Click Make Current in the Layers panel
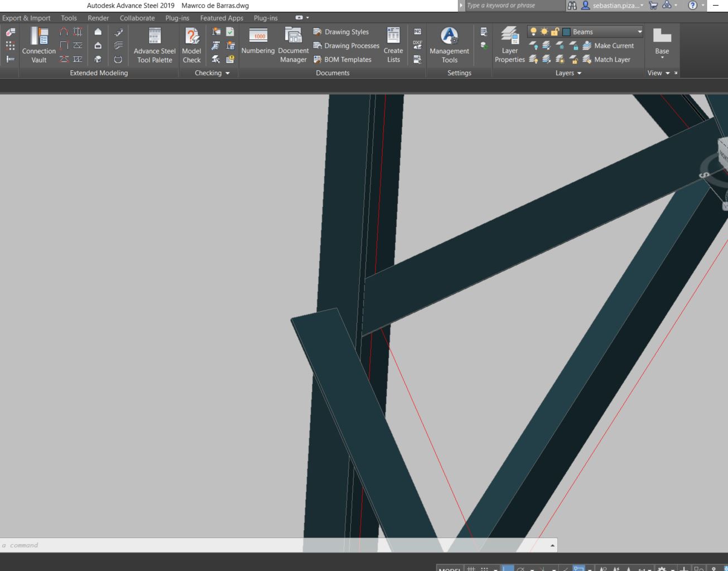 tap(613, 45)
